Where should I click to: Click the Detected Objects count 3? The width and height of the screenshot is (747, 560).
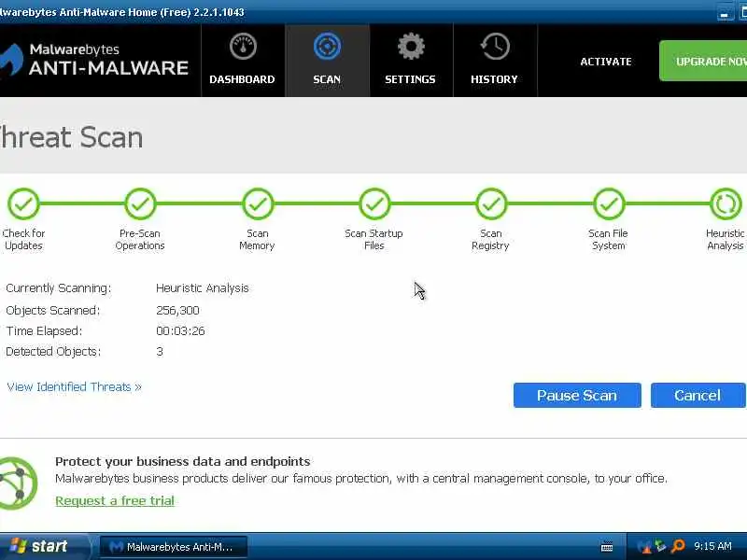coord(160,352)
